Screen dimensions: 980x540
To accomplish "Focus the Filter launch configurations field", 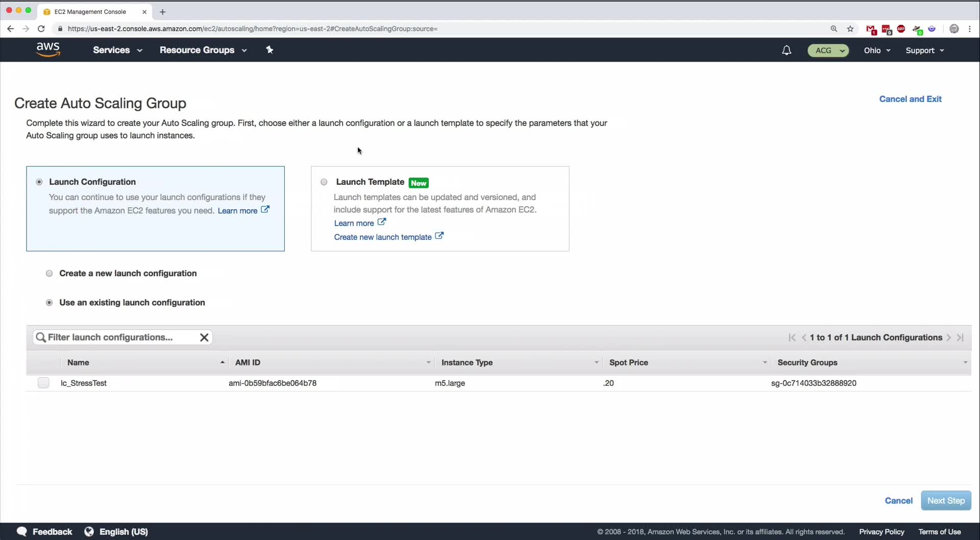I will point(121,337).
